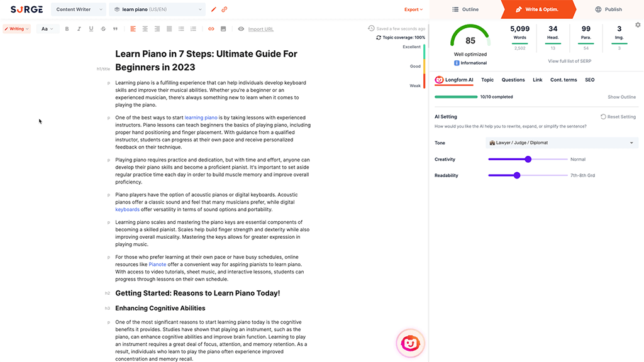
Task: Refresh the Topic coverage
Action: 379,37
